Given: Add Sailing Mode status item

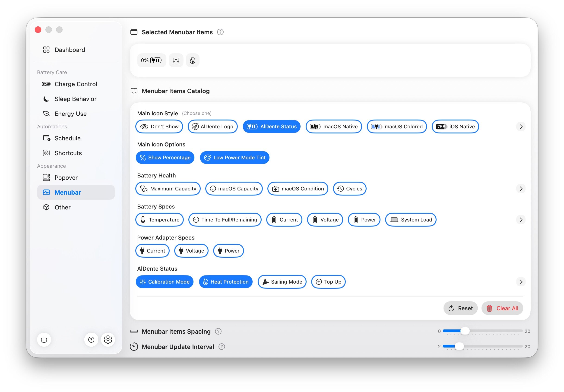Looking at the screenshot, I should (282, 282).
